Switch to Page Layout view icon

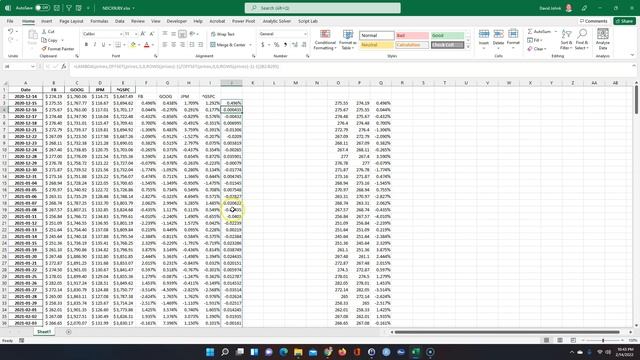[560, 340]
